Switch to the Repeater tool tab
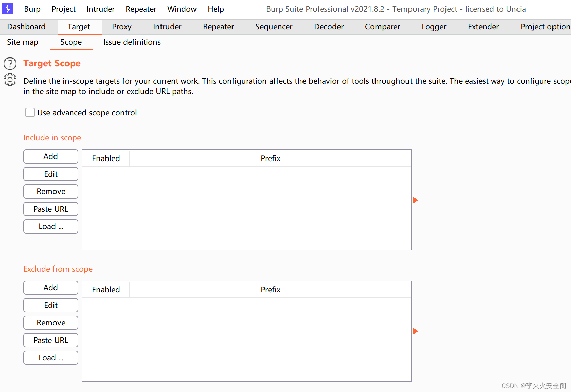 [x=218, y=27]
